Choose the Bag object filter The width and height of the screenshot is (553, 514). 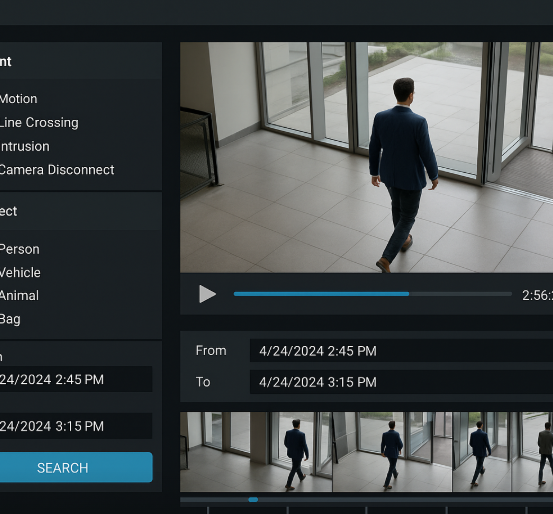pyautogui.click(x=10, y=319)
